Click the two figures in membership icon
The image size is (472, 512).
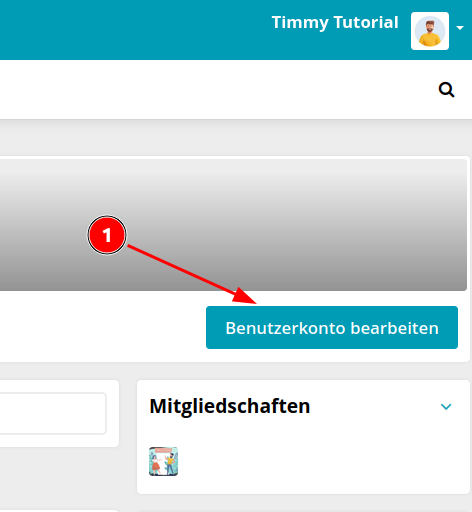tap(163, 463)
